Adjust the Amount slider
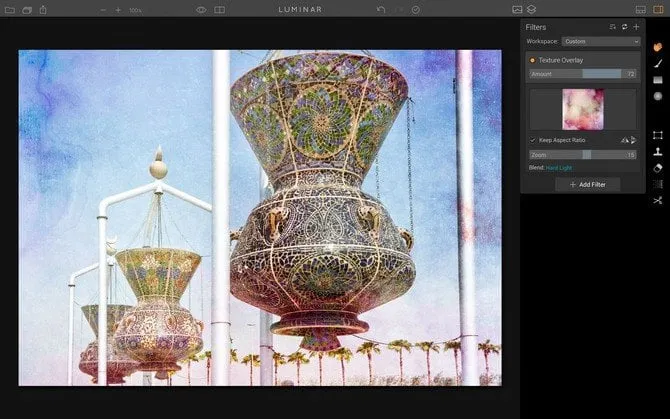This screenshot has height=419, width=670. (x=583, y=74)
